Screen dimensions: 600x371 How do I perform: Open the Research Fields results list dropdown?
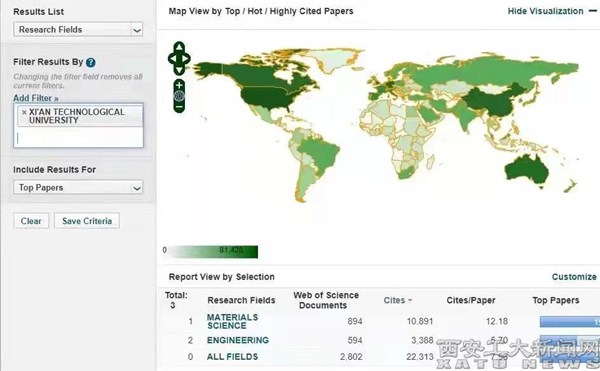point(78,29)
